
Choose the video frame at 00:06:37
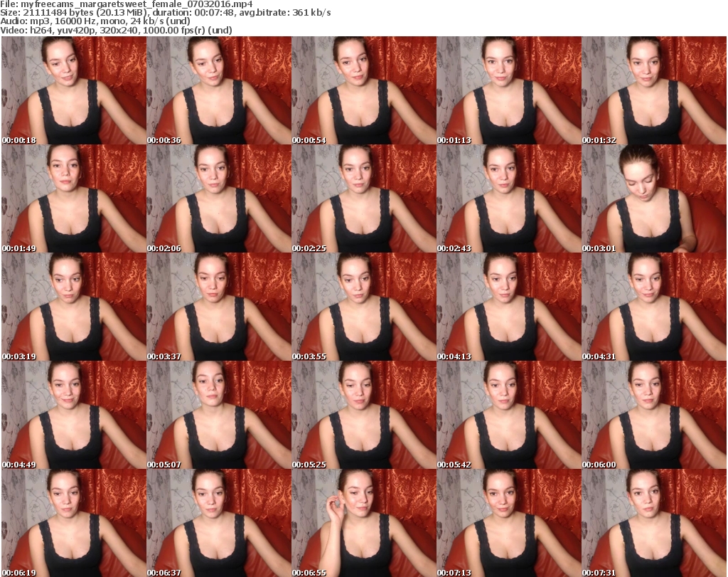219,523
